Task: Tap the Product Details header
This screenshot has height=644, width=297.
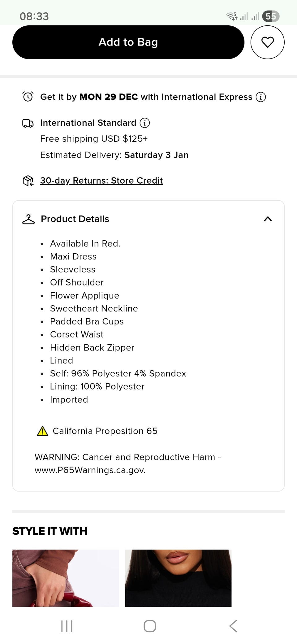Action: click(x=75, y=219)
